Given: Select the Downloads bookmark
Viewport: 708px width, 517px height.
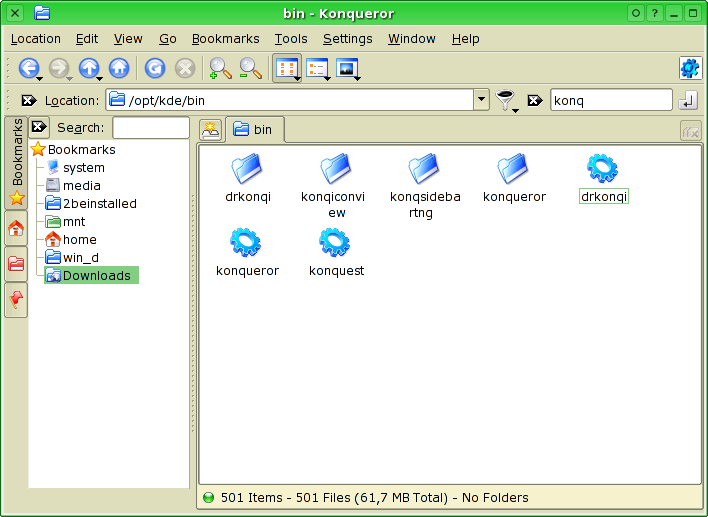Looking at the screenshot, I should (91, 275).
